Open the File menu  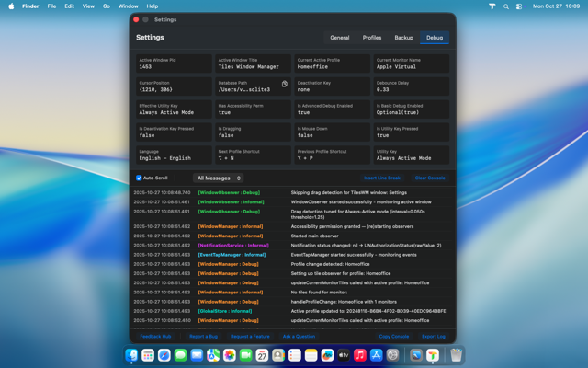[51, 6]
